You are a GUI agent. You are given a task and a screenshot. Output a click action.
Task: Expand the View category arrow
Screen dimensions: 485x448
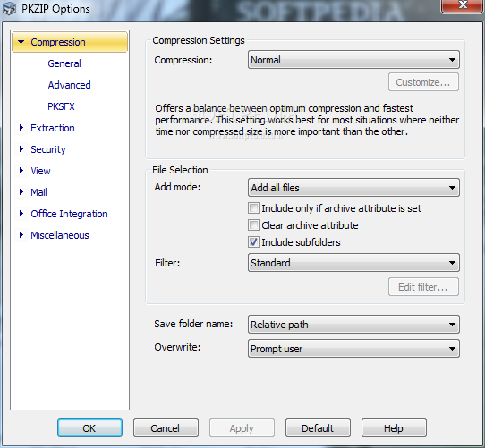(21, 171)
